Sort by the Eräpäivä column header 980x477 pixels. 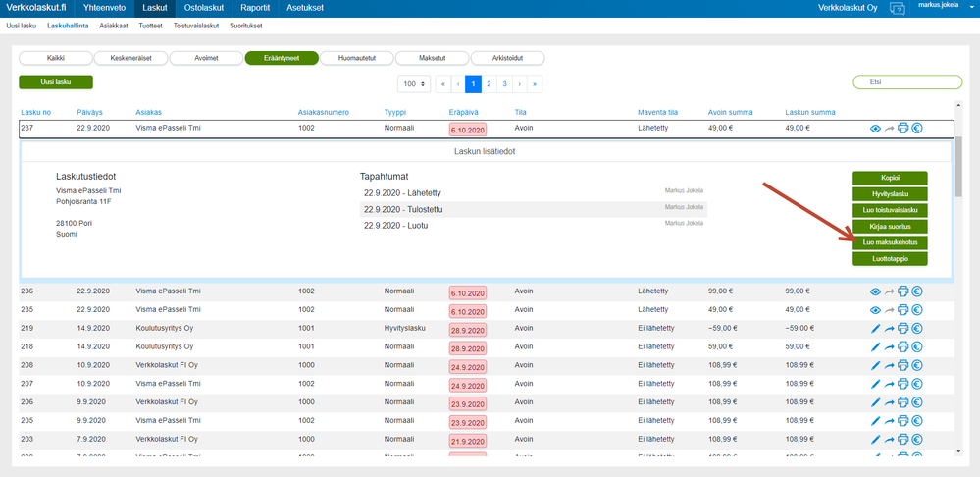(464, 113)
